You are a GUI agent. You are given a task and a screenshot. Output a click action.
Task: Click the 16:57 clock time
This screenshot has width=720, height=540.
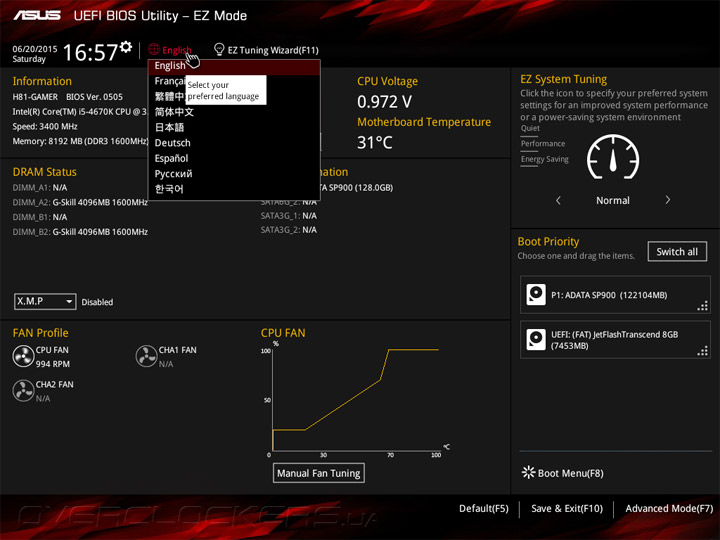pyautogui.click(x=90, y=52)
